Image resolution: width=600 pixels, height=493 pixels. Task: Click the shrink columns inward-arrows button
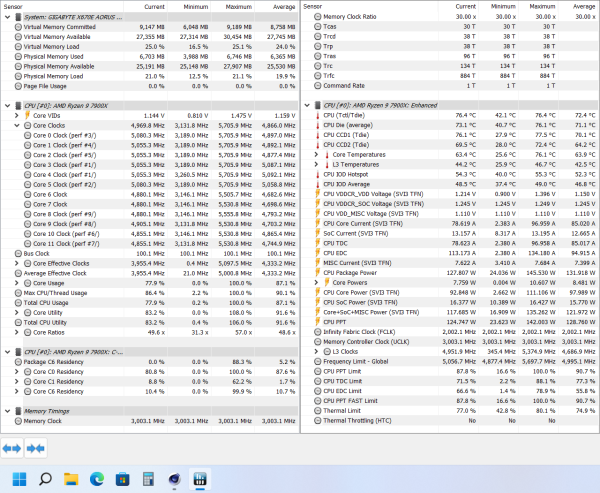tap(36, 448)
